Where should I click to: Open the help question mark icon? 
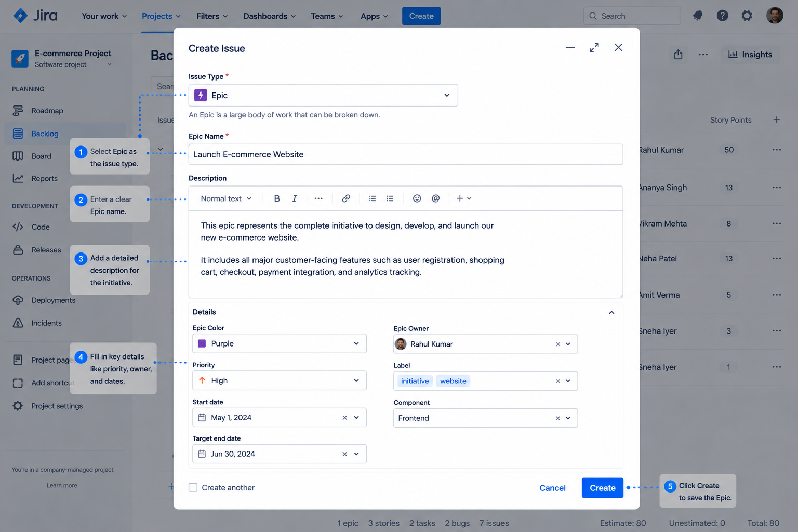pos(722,16)
